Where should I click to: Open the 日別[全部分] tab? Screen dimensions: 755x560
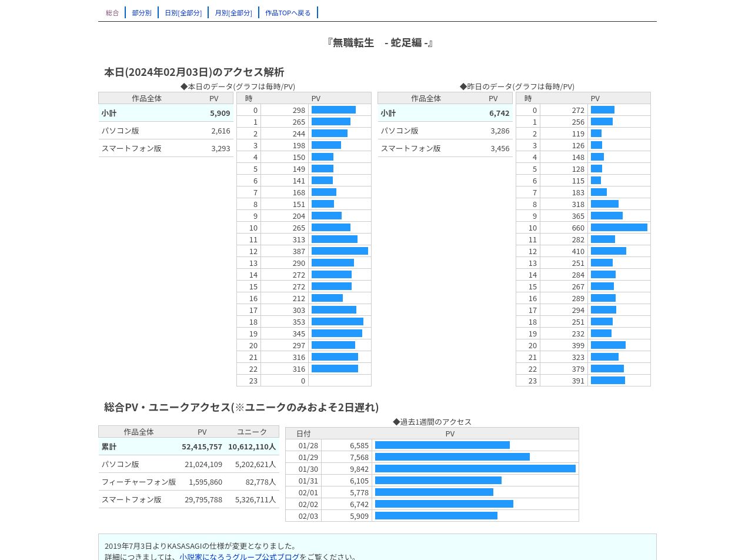(x=183, y=12)
